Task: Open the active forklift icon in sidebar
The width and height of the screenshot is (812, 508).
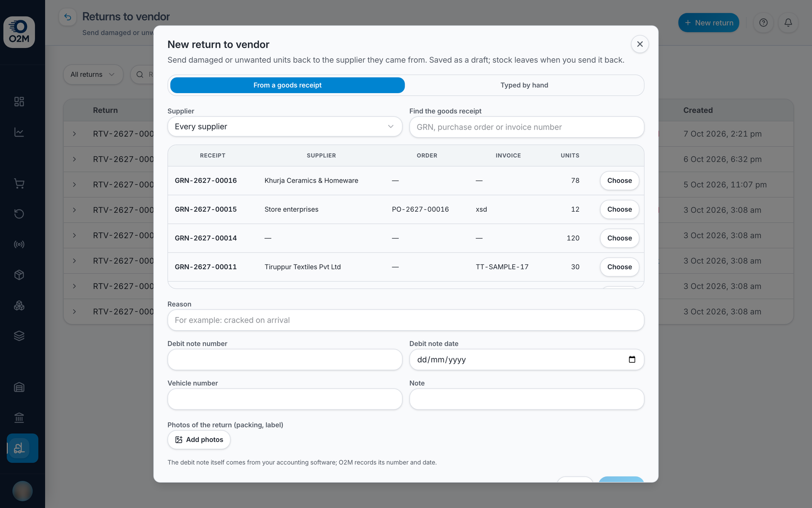Action: point(22,448)
